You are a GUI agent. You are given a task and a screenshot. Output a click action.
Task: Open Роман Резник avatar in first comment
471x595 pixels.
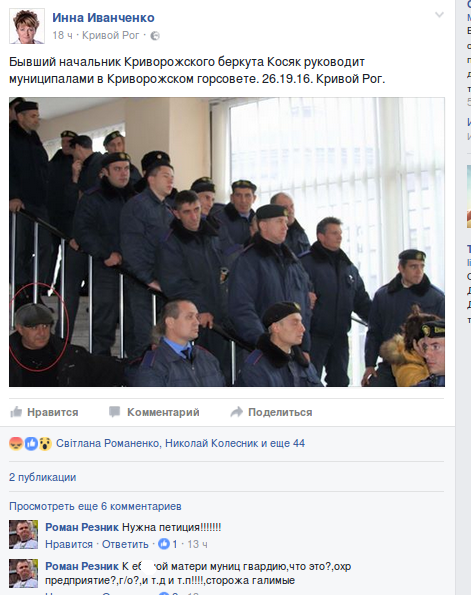pyautogui.click(x=24, y=534)
